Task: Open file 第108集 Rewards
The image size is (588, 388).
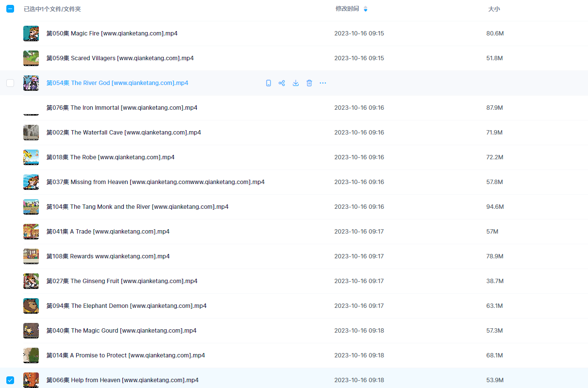Action: tap(108, 256)
